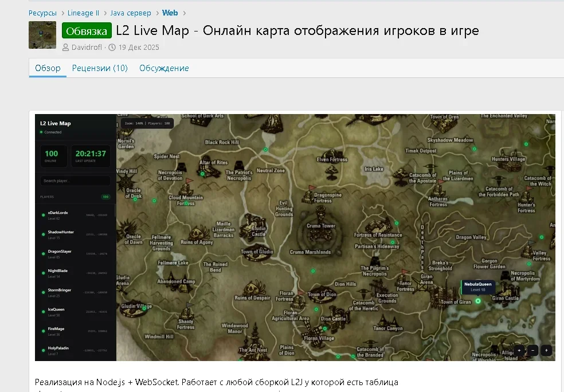Click the Windmill Hill map label
The width and height of the screenshot is (564, 392).
159,336
